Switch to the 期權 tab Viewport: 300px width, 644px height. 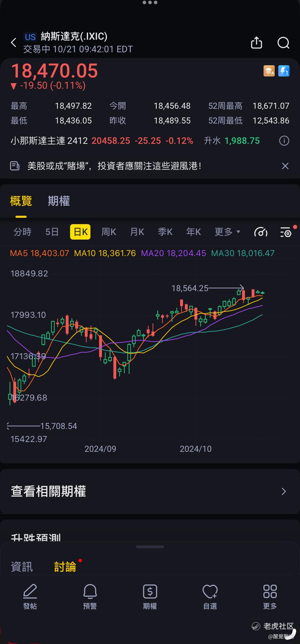[59, 201]
